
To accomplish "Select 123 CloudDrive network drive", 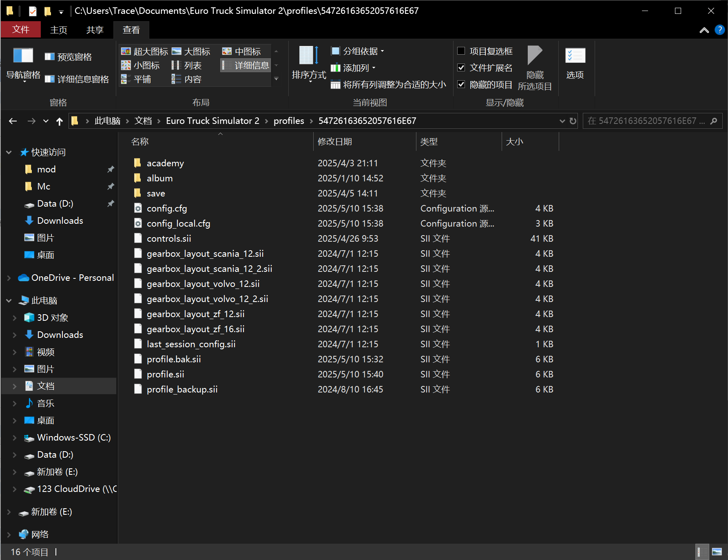I will click(x=77, y=489).
